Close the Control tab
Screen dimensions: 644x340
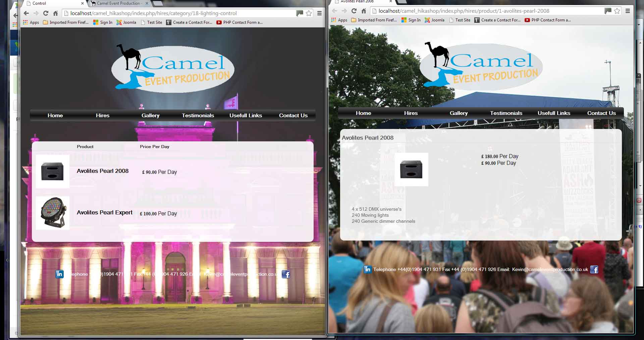[83, 3]
